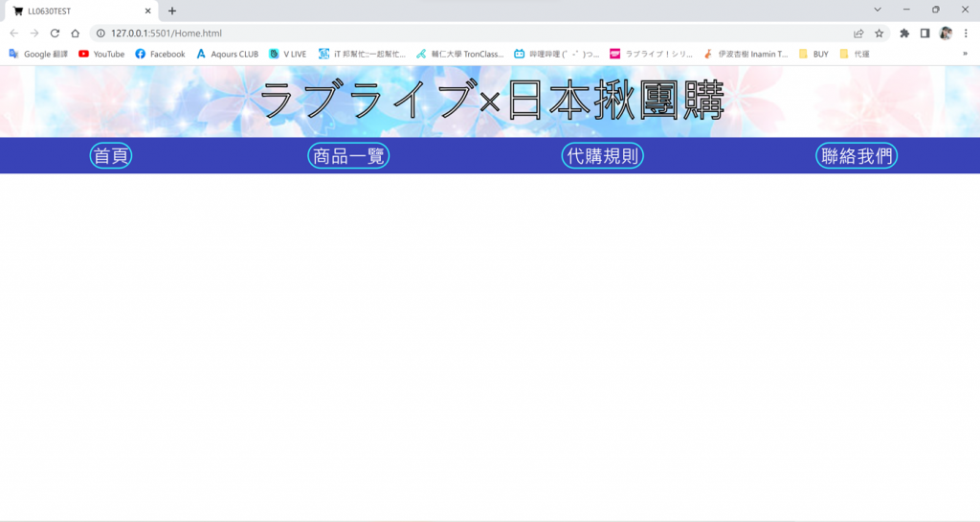Click the ラブライブ×日本揪團購 site title
Viewport: 980px width, 522px height.
tap(491, 100)
